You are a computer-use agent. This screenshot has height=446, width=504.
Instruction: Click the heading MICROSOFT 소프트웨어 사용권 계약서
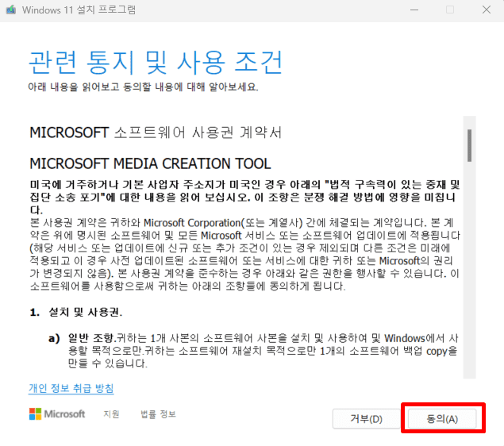(156, 133)
